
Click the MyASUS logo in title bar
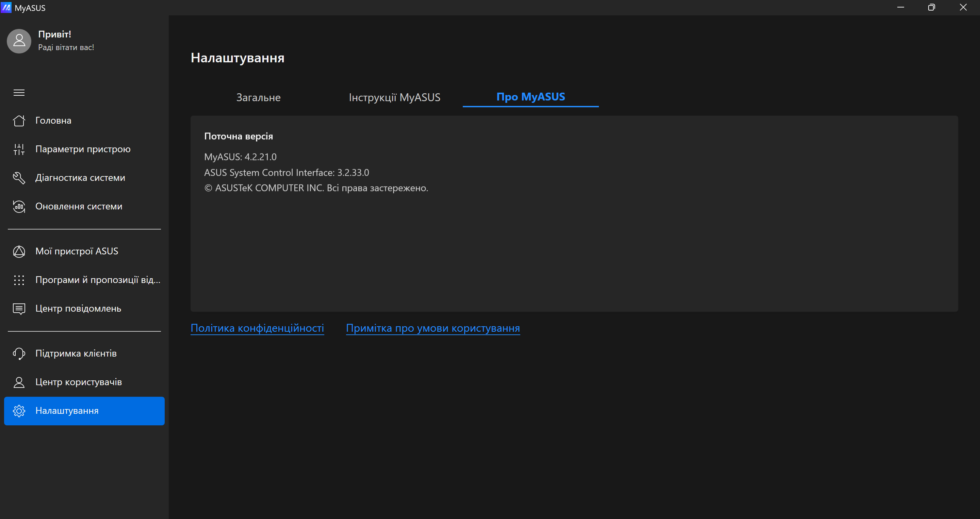click(x=6, y=7)
